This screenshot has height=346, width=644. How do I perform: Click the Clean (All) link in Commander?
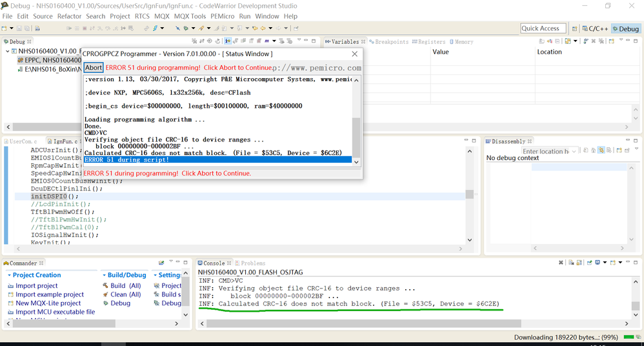[x=125, y=294]
